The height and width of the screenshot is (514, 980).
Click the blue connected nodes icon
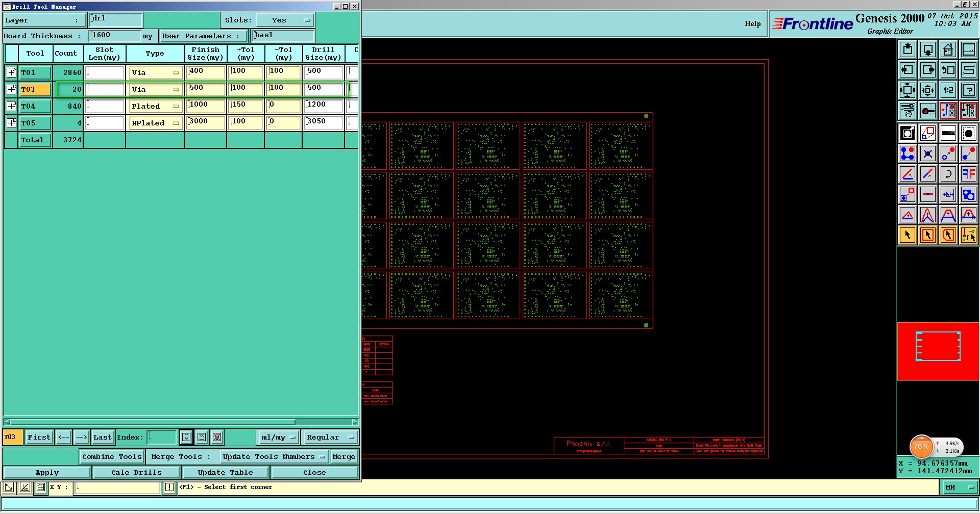click(x=908, y=153)
